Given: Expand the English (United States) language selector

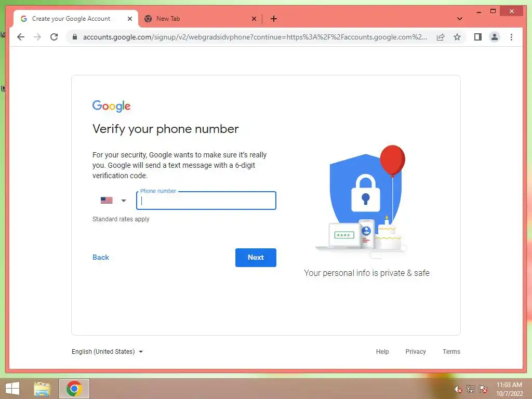Looking at the screenshot, I should pos(107,352).
